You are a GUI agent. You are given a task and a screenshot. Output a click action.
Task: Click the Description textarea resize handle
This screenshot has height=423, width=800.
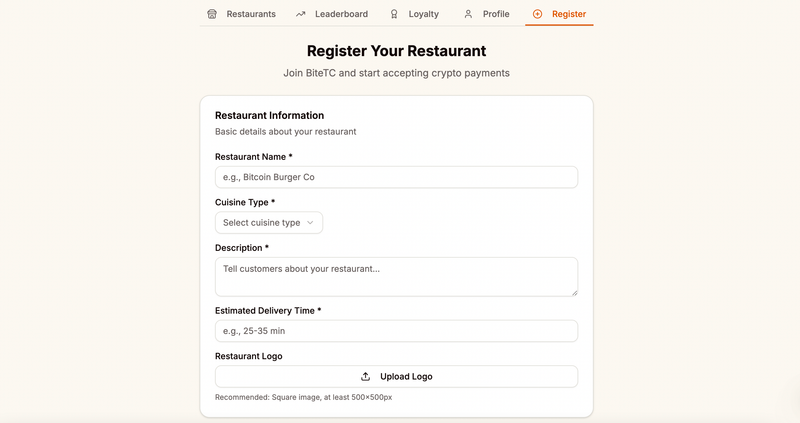(574, 292)
